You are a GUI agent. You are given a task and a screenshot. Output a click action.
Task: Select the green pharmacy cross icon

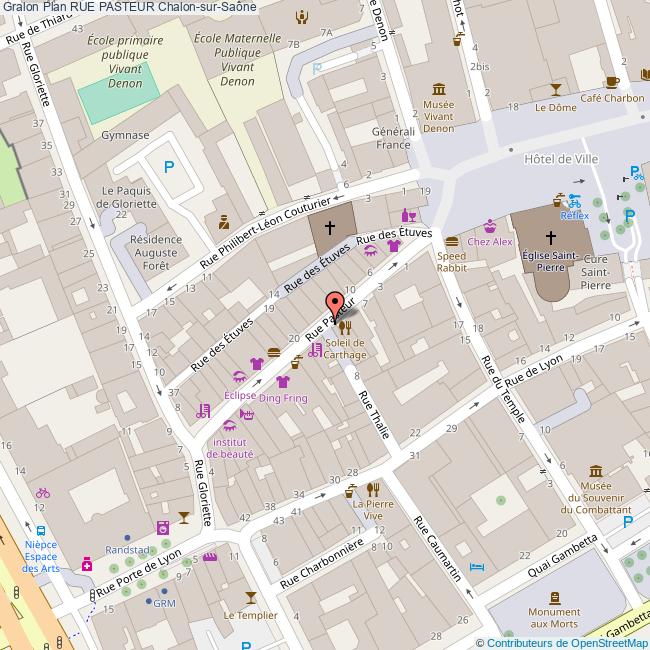[87, 565]
